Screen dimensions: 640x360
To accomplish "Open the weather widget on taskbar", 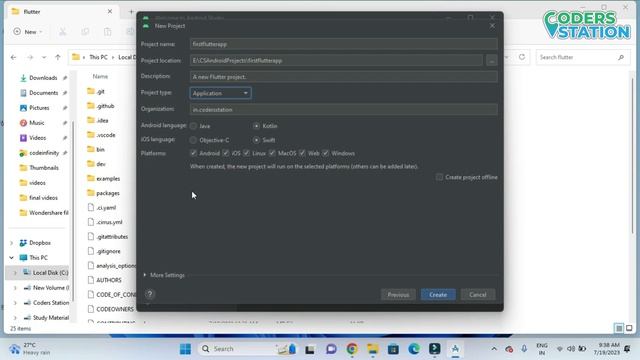I will pos(29,349).
